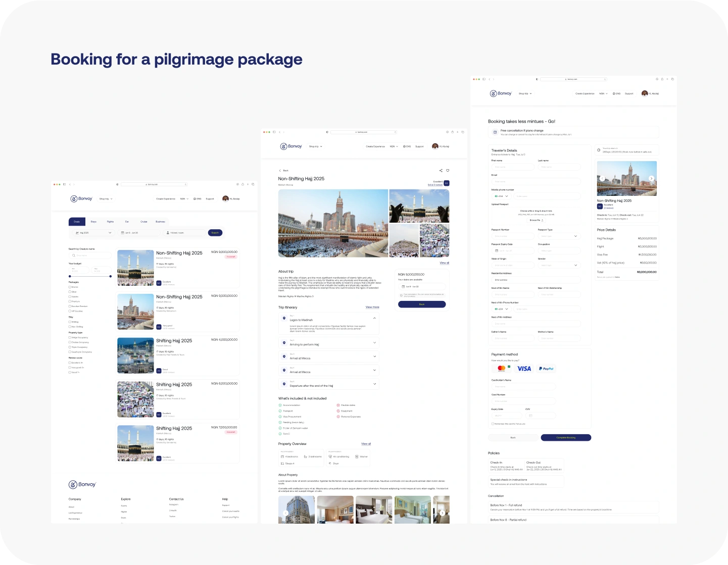Switch to the Cruise tab
728x565 pixels.
coord(144,222)
